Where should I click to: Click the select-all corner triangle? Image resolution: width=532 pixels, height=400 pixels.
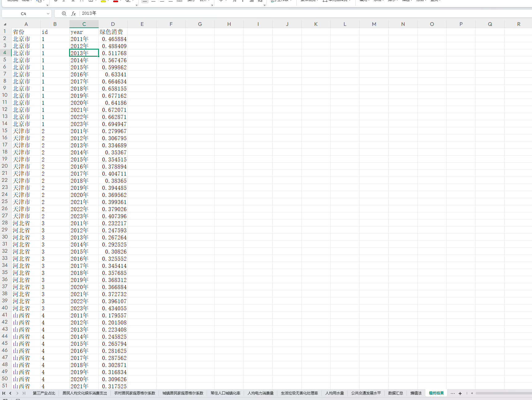(x=5, y=24)
